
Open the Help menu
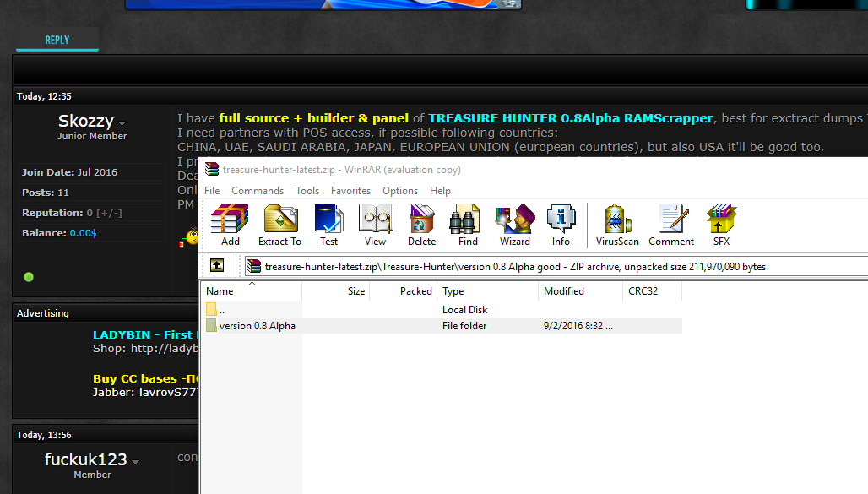click(x=440, y=191)
